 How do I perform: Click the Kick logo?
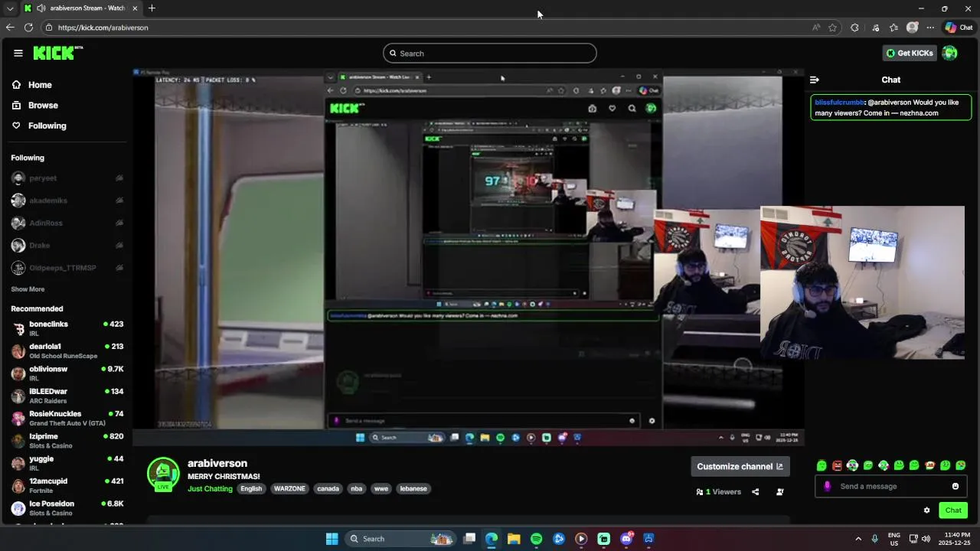click(58, 53)
